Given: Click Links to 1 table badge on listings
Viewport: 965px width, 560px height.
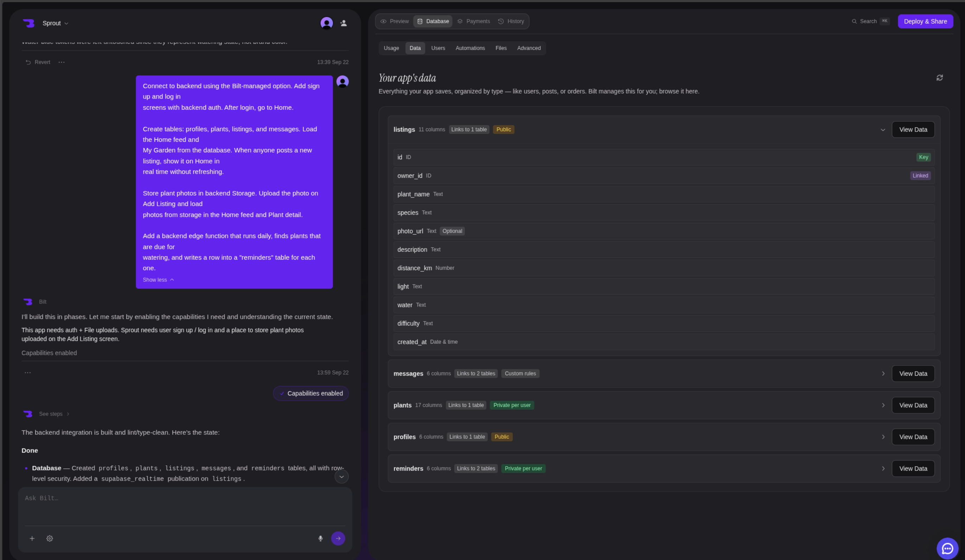Looking at the screenshot, I should tap(469, 130).
